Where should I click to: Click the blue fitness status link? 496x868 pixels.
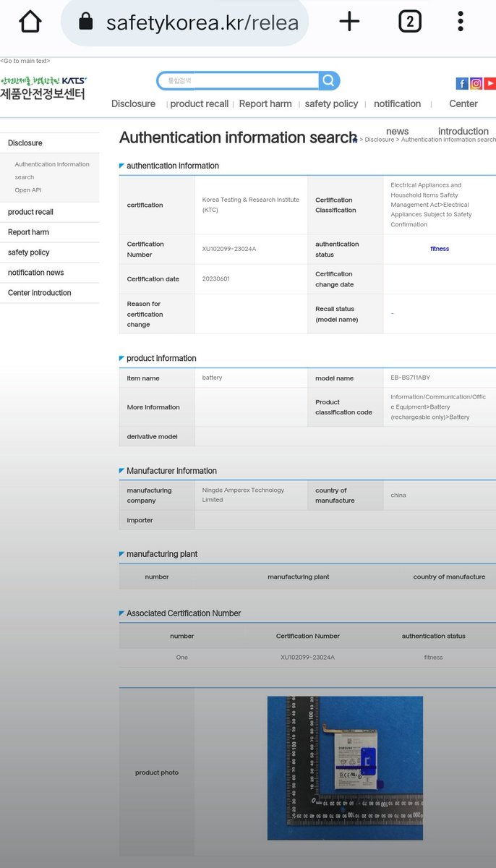pyautogui.click(x=440, y=249)
